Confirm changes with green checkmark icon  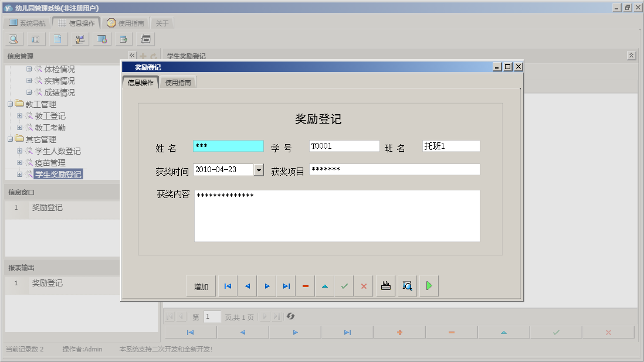coord(344,286)
